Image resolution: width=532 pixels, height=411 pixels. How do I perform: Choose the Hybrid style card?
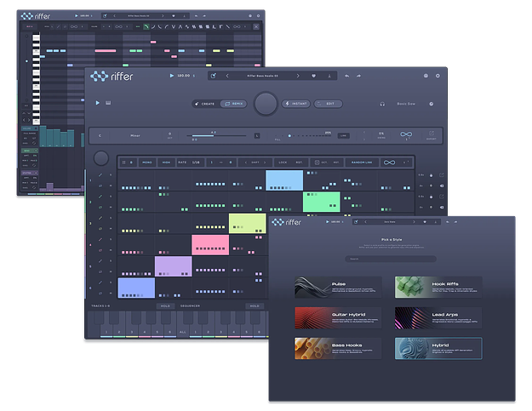click(x=438, y=348)
